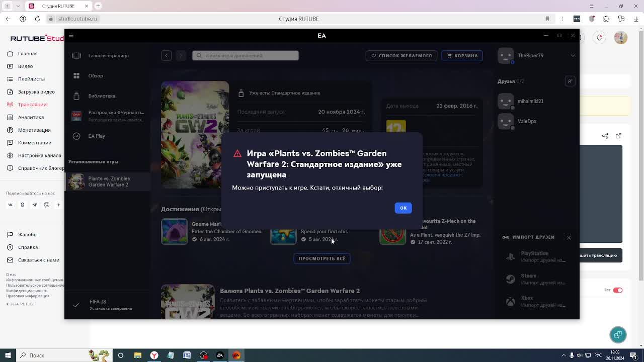Open RUTUBE VK social link
This screenshot has height=362, width=644.
10,205
